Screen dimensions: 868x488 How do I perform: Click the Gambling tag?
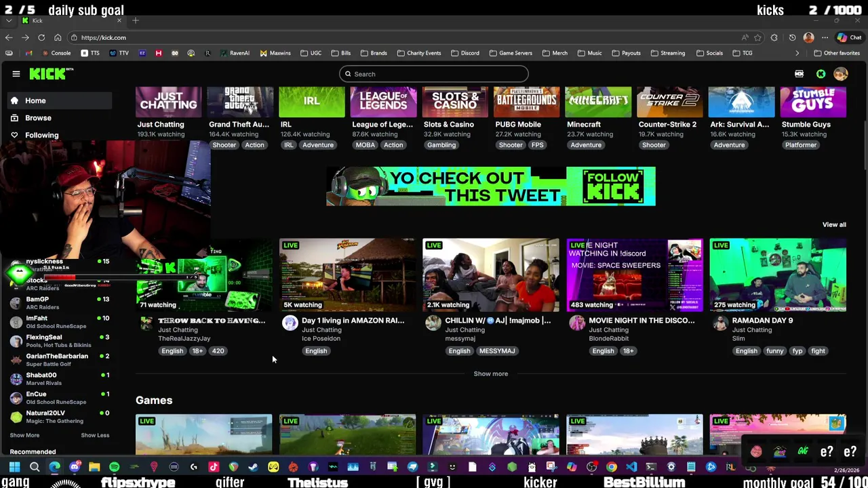(441, 144)
